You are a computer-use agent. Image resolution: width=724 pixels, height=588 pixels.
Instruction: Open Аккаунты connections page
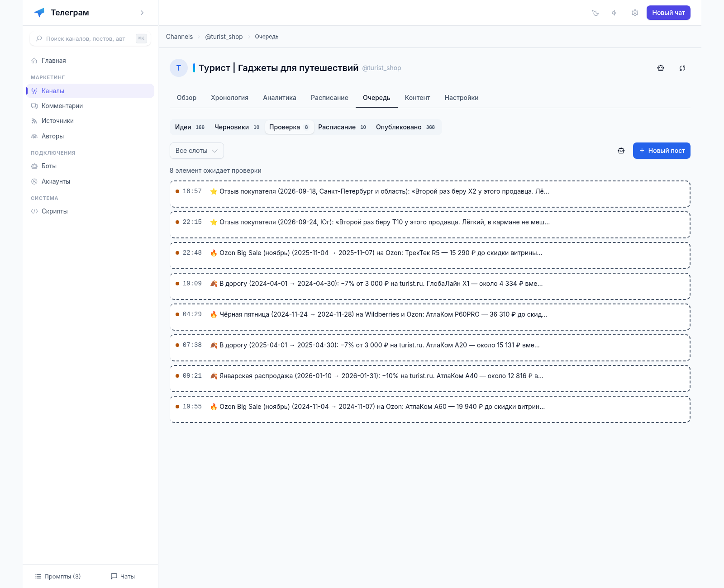[x=90, y=181]
